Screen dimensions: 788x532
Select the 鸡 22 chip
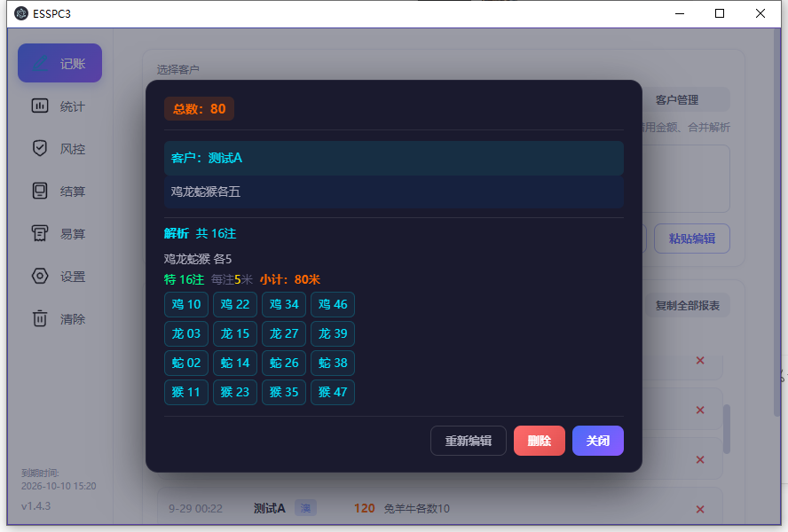pyautogui.click(x=234, y=304)
